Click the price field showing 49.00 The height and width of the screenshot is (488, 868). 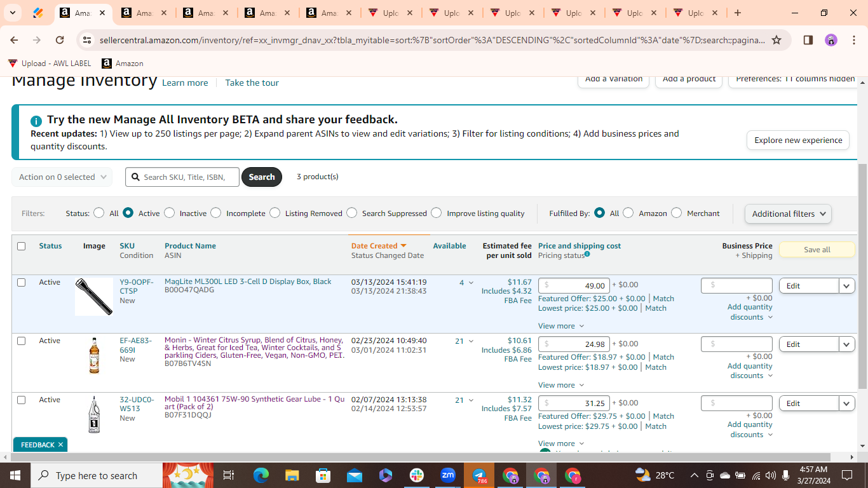click(x=574, y=286)
